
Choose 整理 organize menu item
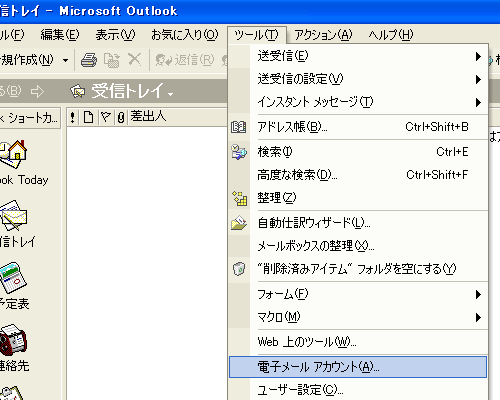(x=358, y=198)
